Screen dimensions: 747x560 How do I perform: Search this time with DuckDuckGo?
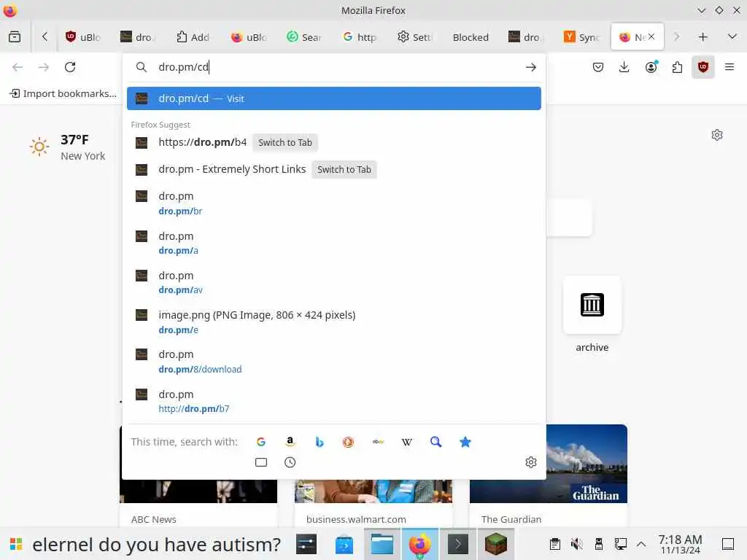[348, 442]
